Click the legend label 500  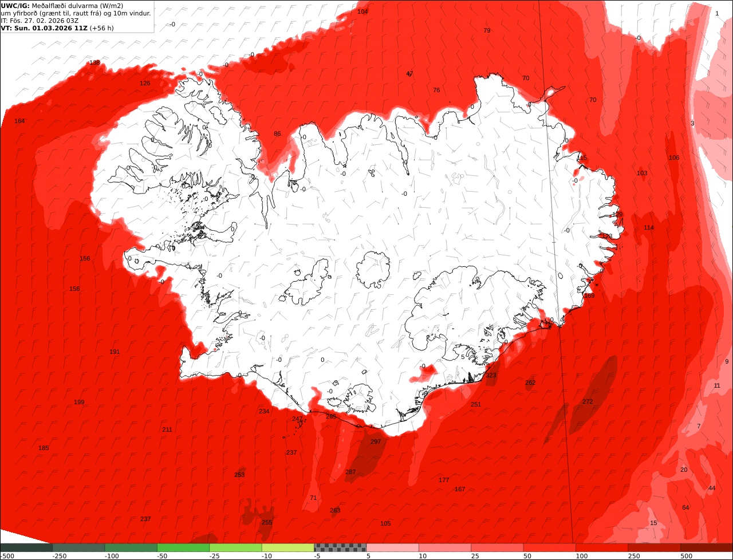(687, 556)
